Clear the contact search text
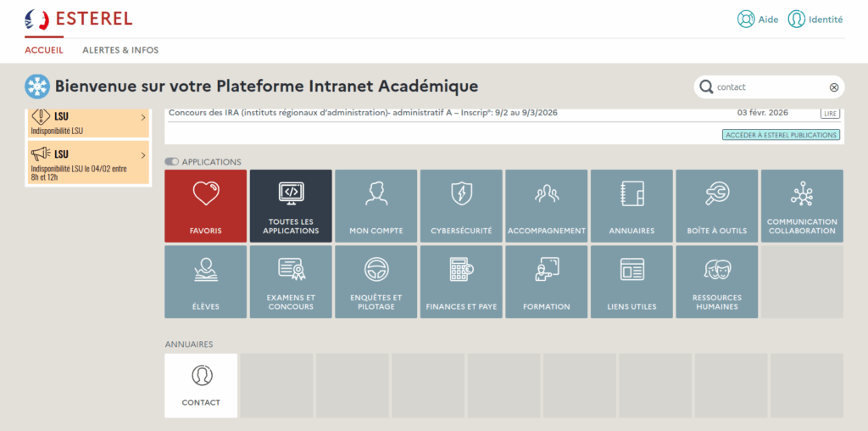This screenshot has width=868, height=431. (833, 87)
